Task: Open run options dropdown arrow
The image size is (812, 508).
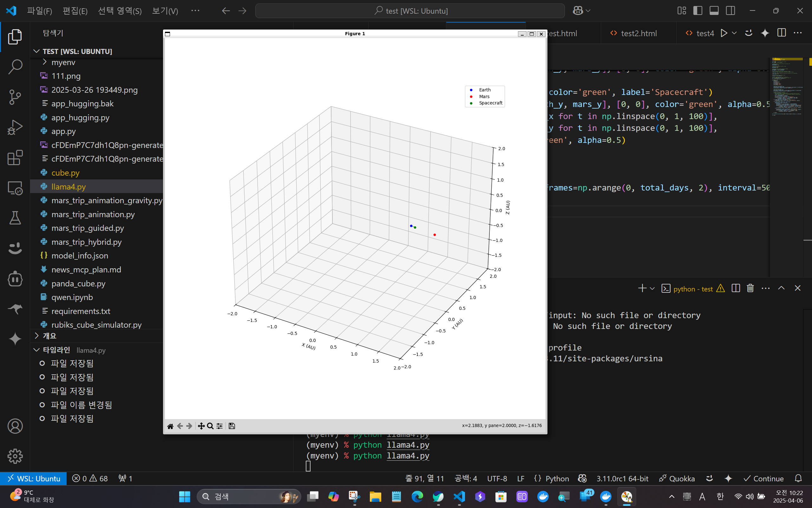Action: 734,33
